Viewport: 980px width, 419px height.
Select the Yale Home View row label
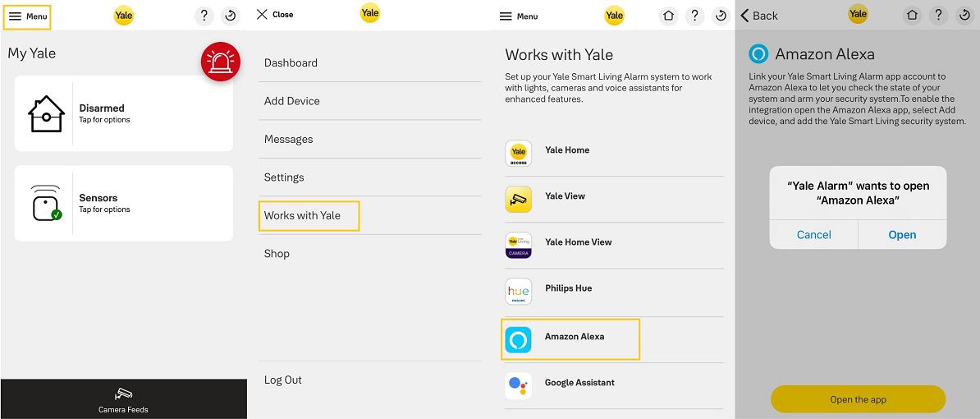(x=578, y=242)
